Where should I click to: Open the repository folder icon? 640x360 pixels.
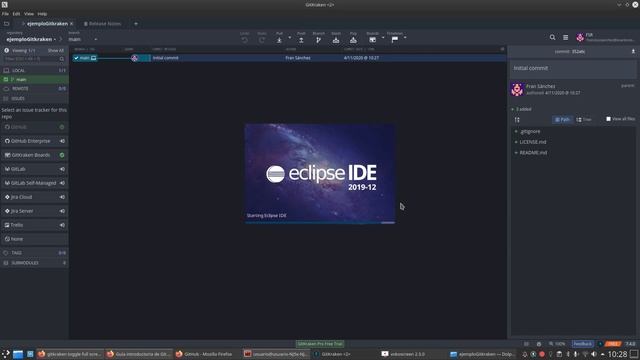click(7, 24)
